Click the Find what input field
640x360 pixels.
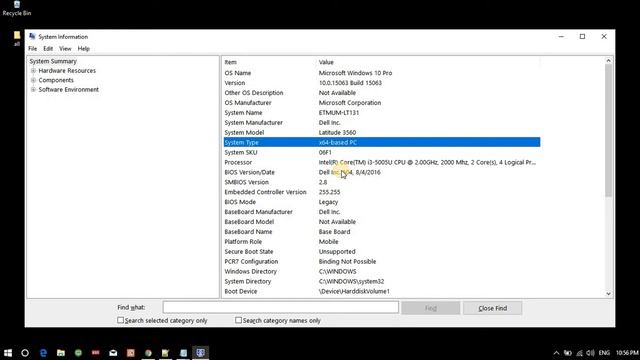pos(281,307)
